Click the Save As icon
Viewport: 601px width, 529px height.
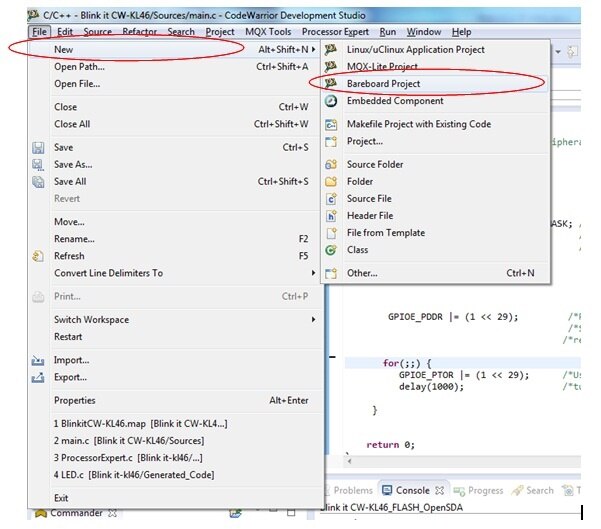[38, 164]
